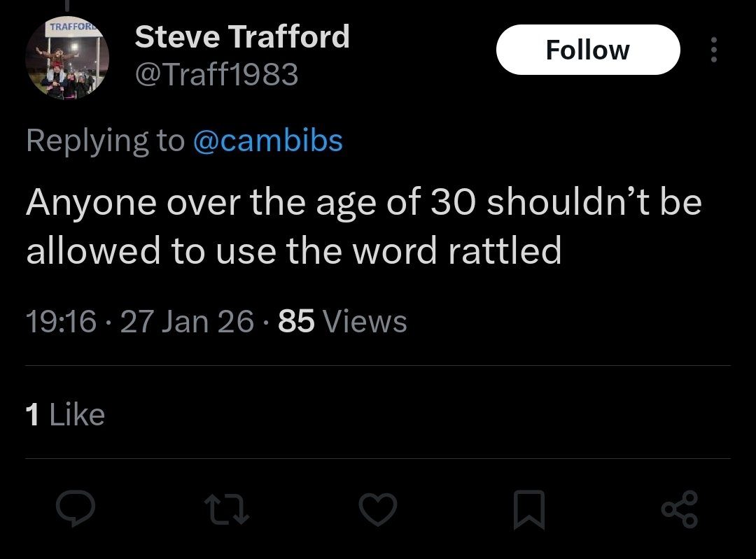756x559 pixels.
Task: Like the tweet with heart icon
Action: [379, 509]
